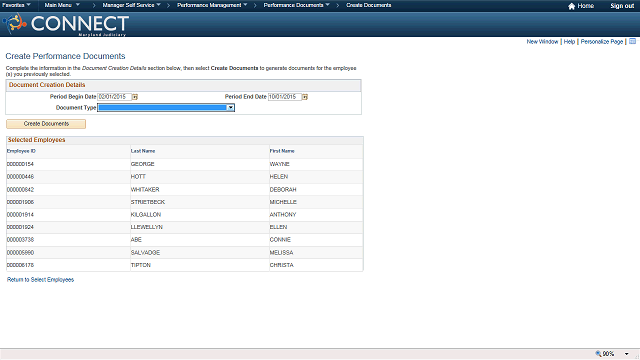Open the Favorites menu
The height and width of the screenshot is (360, 640).
(16, 5)
